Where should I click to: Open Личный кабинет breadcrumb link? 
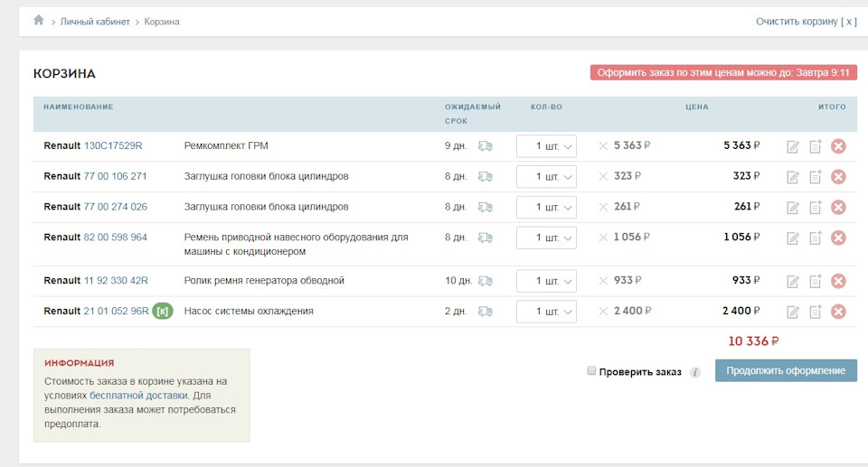(95, 22)
